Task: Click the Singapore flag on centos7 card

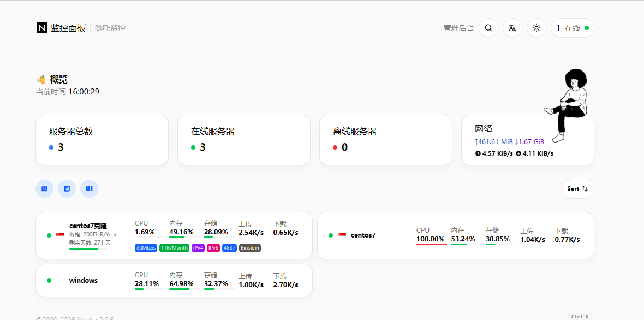Action: (x=342, y=235)
